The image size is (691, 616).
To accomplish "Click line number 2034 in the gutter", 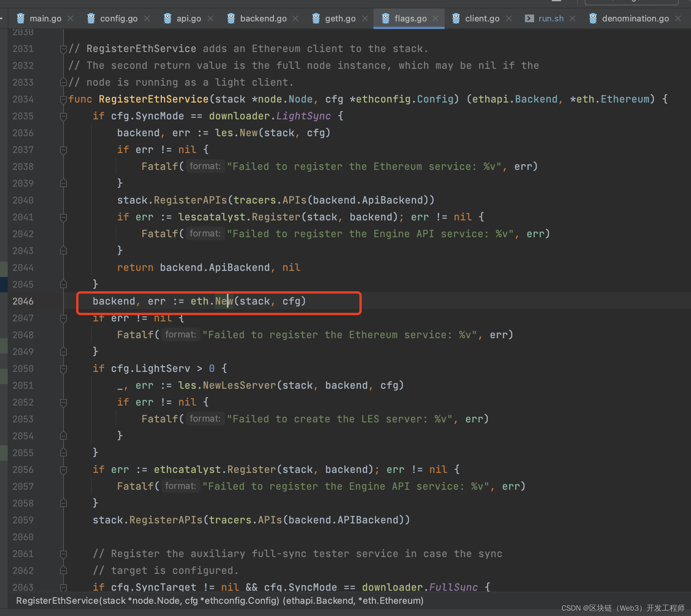I will (x=23, y=99).
